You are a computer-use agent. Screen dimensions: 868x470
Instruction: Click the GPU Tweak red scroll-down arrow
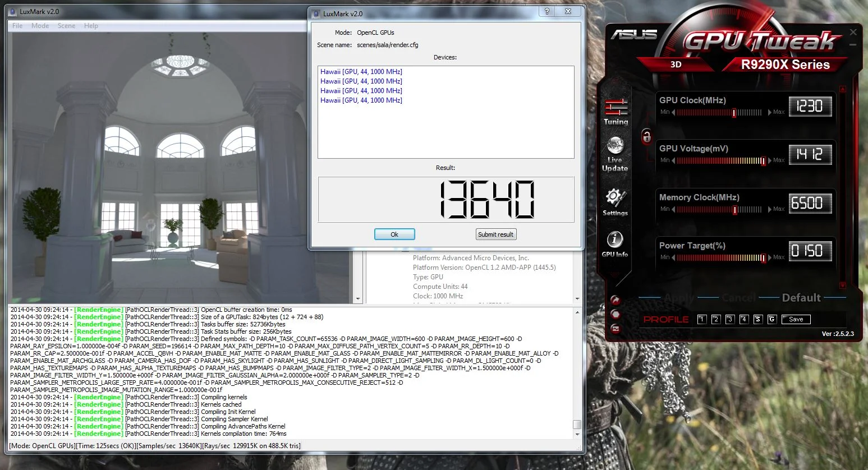click(x=842, y=285)
